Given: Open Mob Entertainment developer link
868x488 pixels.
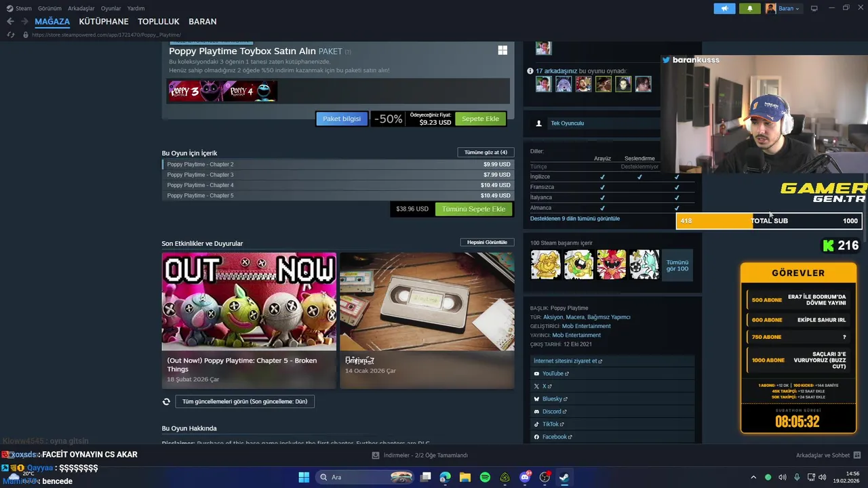Looking at the screenshot, I should coord(586,326).
